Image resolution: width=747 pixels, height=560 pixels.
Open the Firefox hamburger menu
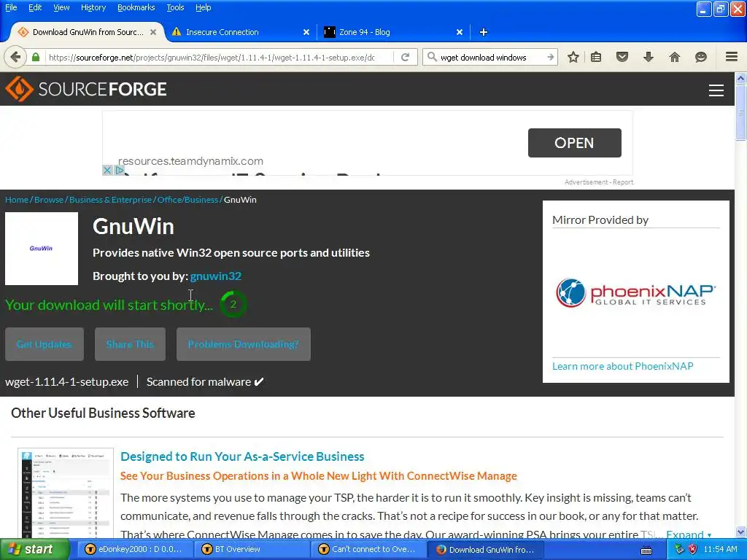732,57
